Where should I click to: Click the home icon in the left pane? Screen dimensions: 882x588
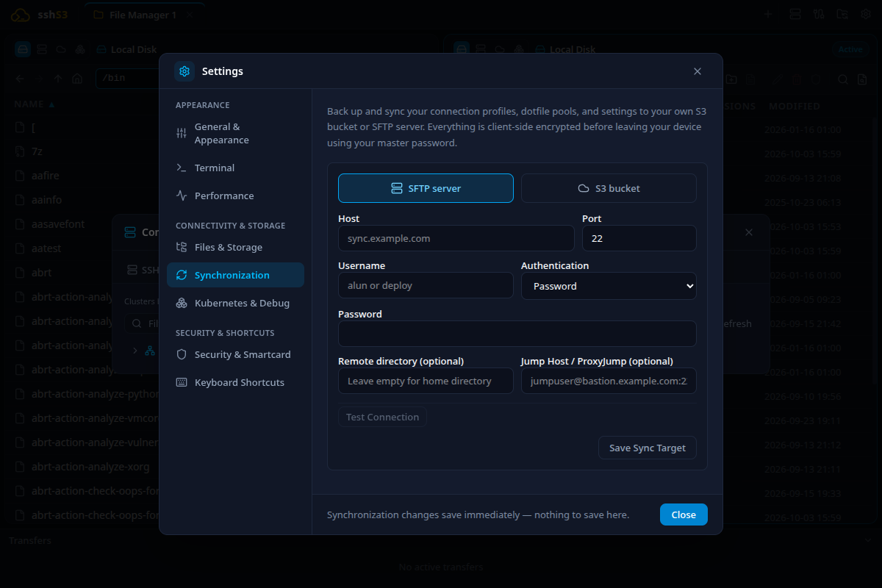coord(77,79)
